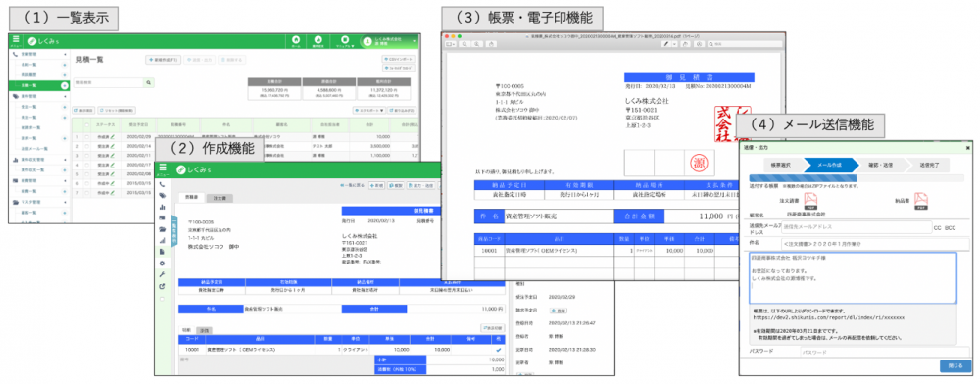Screen dimensions: 980x384
Task: Tick the checkbox for list row 5
Action: 87,174
